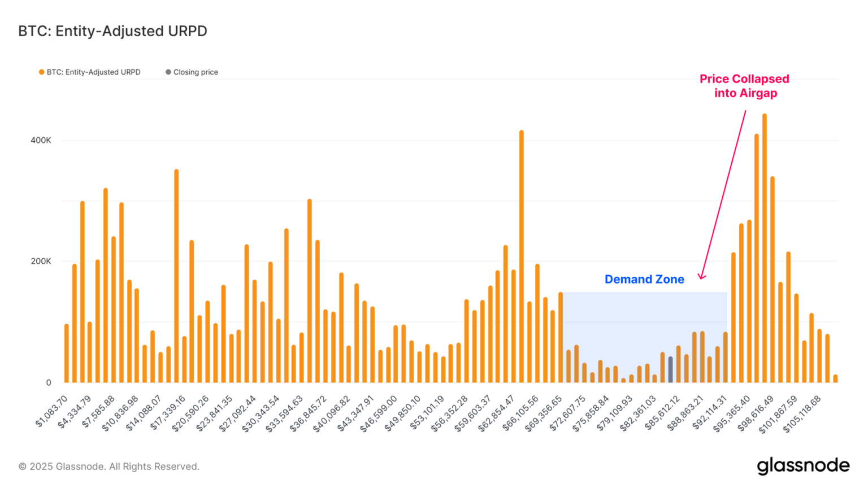Select the gray closing price bar

coord(670,370)
